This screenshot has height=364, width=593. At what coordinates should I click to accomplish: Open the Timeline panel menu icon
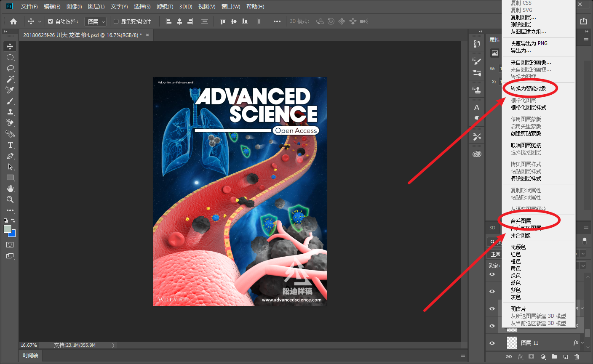pyautogui.click(x=462, y=356)
